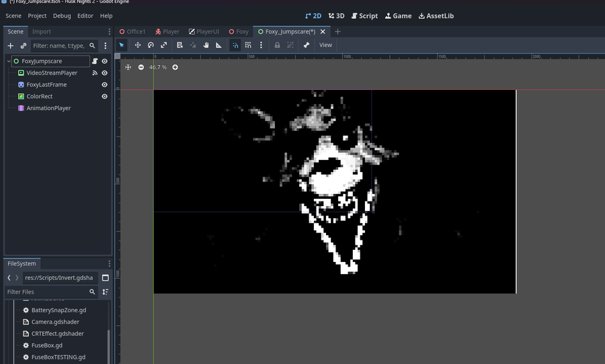
Task: Select the VideoStreamPlayer node
Action: tap(52, 73)
